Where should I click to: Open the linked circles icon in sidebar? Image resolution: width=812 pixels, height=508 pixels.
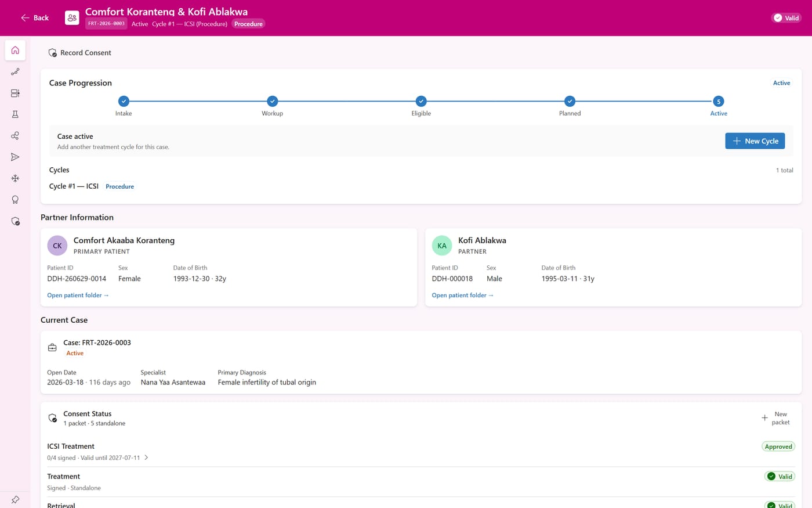[x=15, y=136]
